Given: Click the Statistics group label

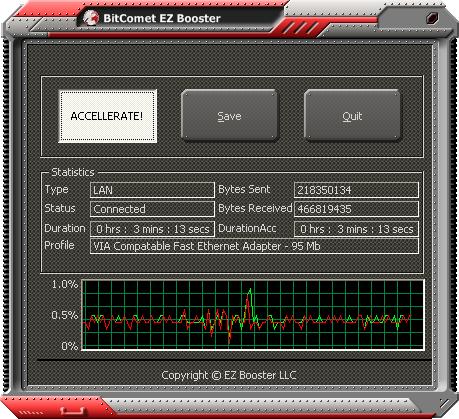Looking at the screenshot, I should point(73,172).
